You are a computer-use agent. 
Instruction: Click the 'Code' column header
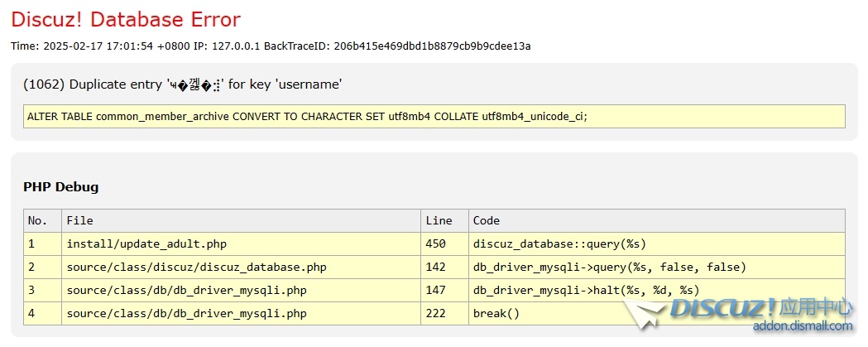point(487,220)
